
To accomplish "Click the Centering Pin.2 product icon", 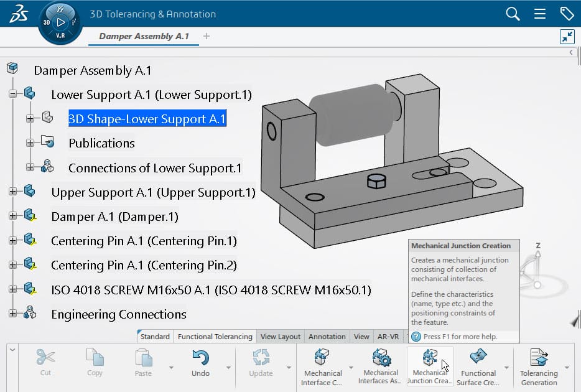I will point(30,264).
